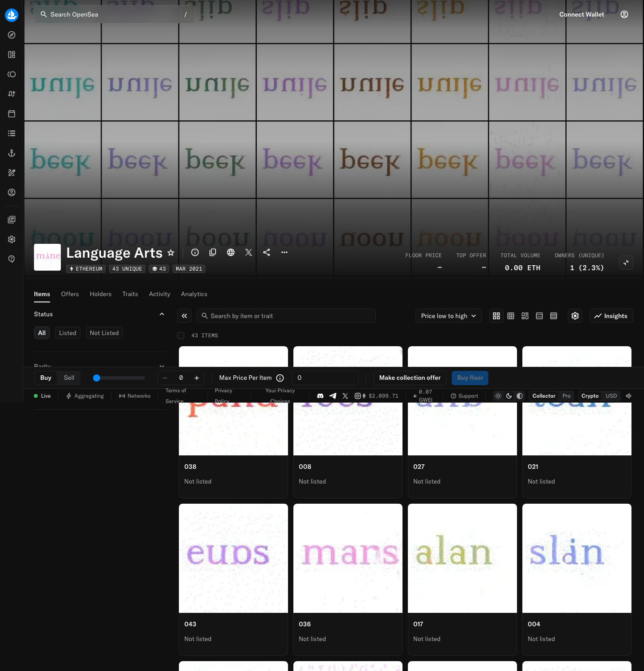Filter status to All

pos(42,333)
